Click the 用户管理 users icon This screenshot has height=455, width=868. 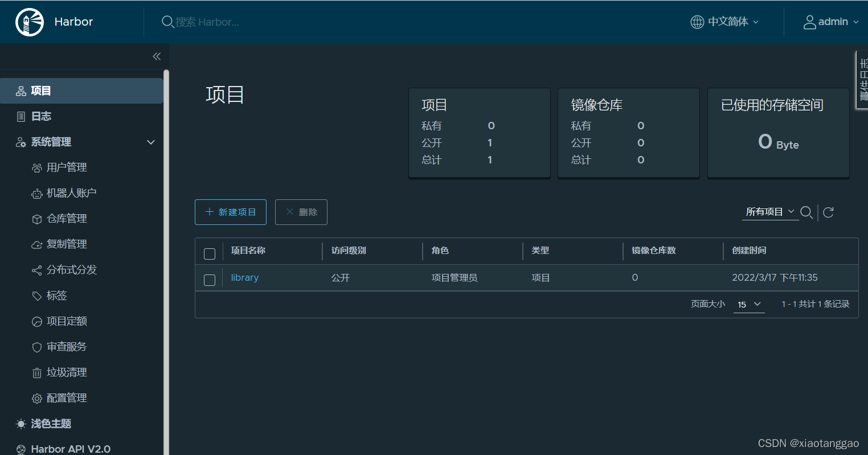point(37,168)
